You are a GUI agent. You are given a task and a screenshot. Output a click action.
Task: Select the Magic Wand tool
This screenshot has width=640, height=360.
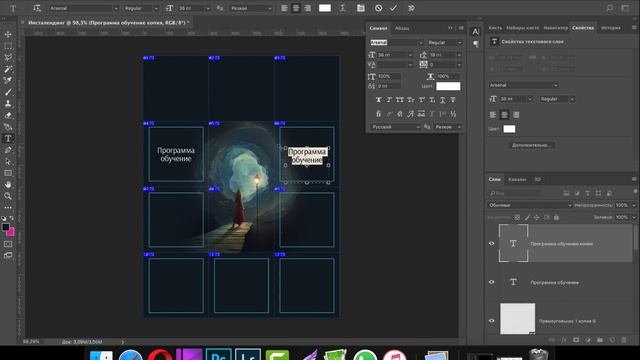point(8,69)
